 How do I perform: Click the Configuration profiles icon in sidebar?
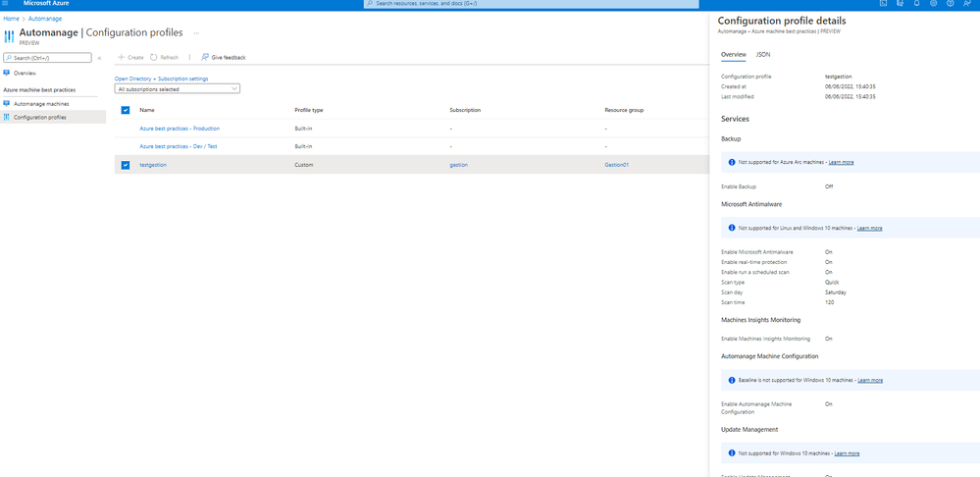tap(7, 117)
